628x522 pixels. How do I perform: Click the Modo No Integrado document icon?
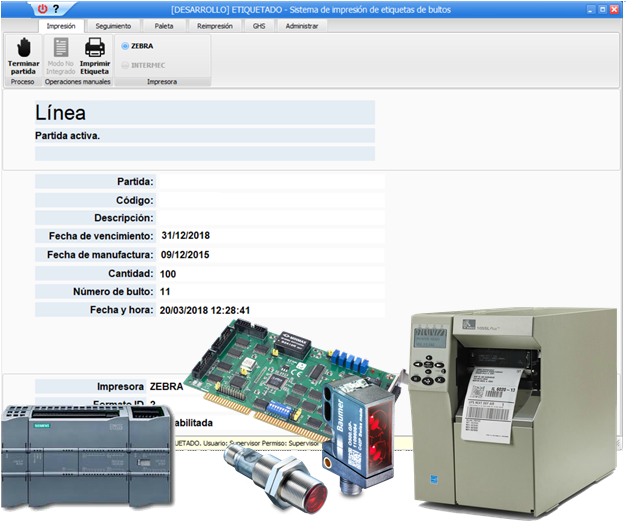[x=61, y=47]
